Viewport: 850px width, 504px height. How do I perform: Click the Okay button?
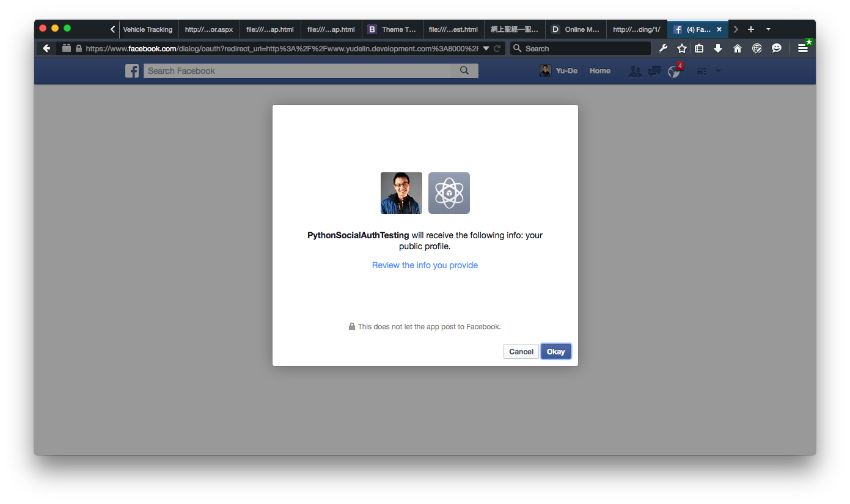(556, 351)
